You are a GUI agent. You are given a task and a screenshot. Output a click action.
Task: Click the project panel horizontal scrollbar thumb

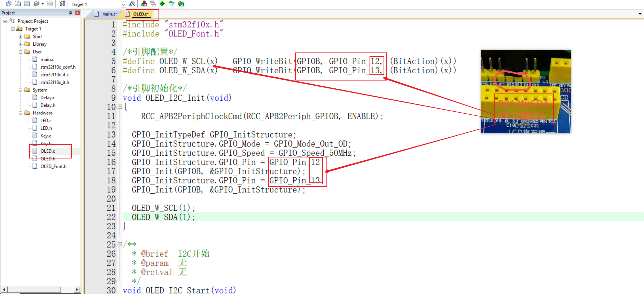[34, 290]
